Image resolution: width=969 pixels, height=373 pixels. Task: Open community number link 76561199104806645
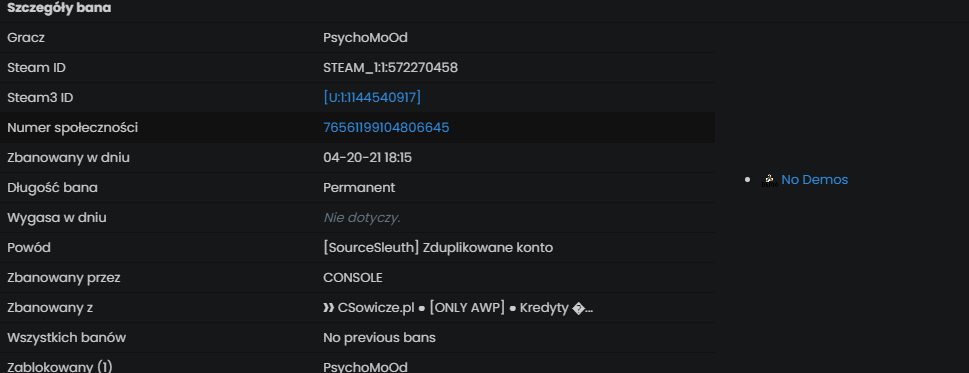point(386,128)
